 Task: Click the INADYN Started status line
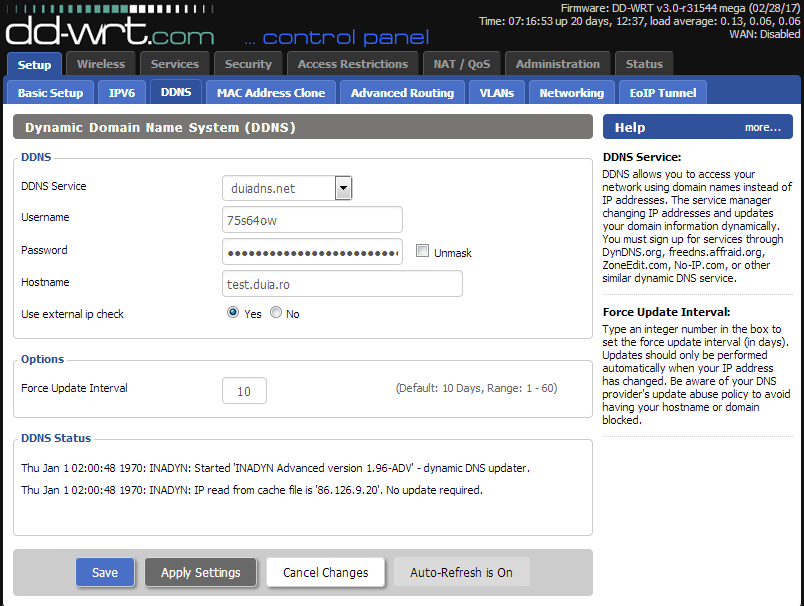click(275, 468)
